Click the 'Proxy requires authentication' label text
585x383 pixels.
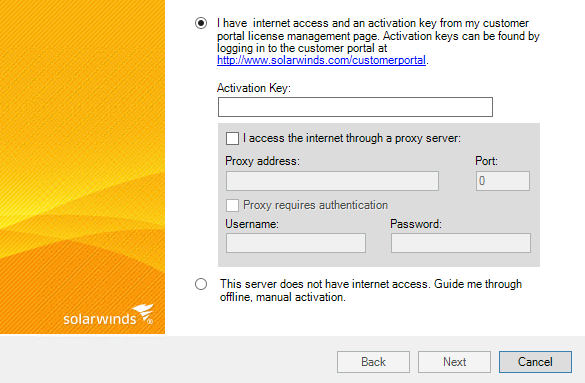315,205
